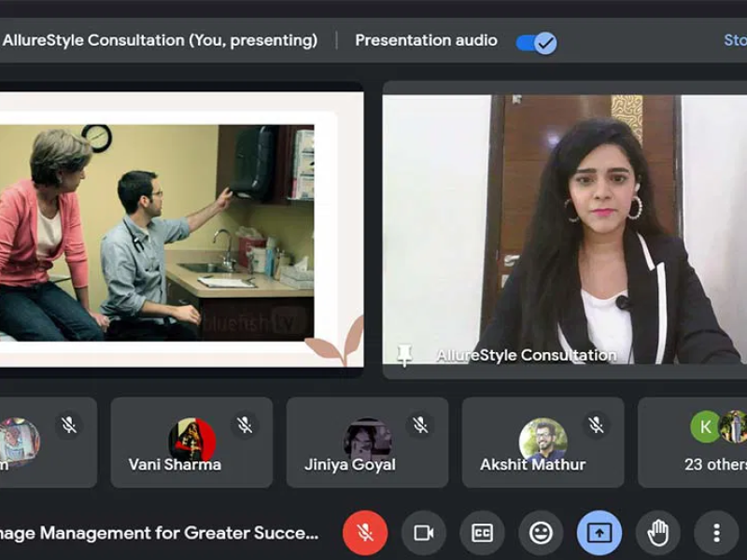Click the AllureStyle Consultation caption on video
This screenshot has height=560, width=747.
coord(526,356)
